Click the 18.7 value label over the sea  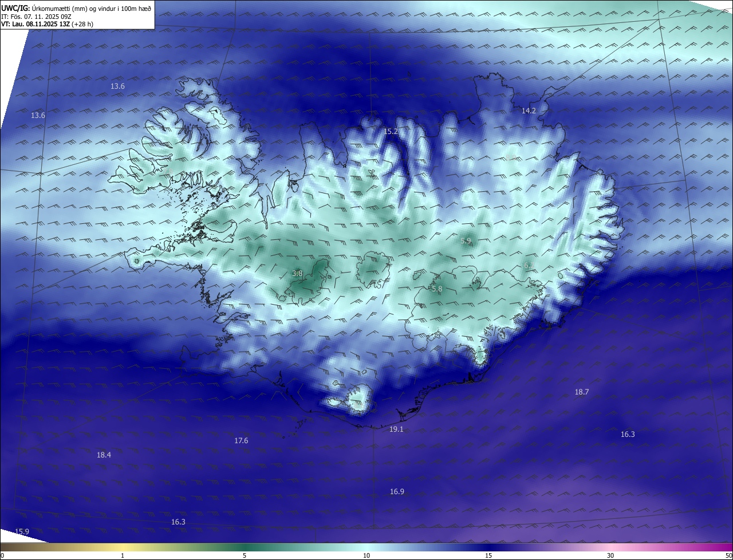click(x=581, y=392)
